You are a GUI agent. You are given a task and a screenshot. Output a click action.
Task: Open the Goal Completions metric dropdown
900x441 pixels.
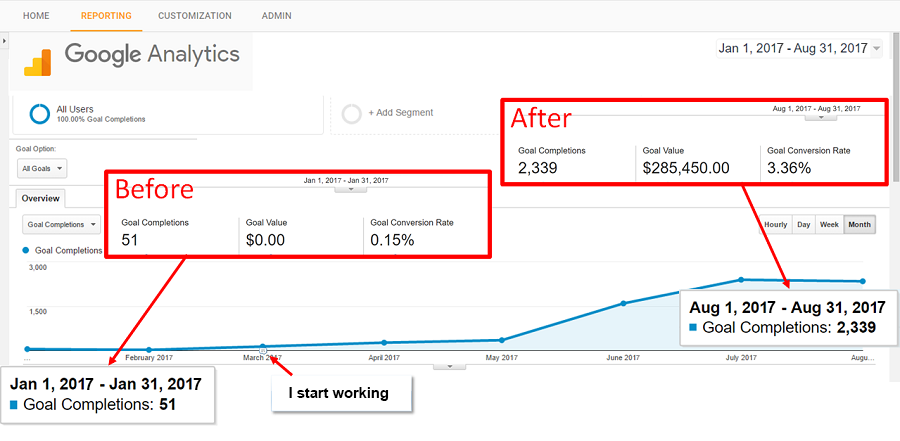click(x=61, y=225)
